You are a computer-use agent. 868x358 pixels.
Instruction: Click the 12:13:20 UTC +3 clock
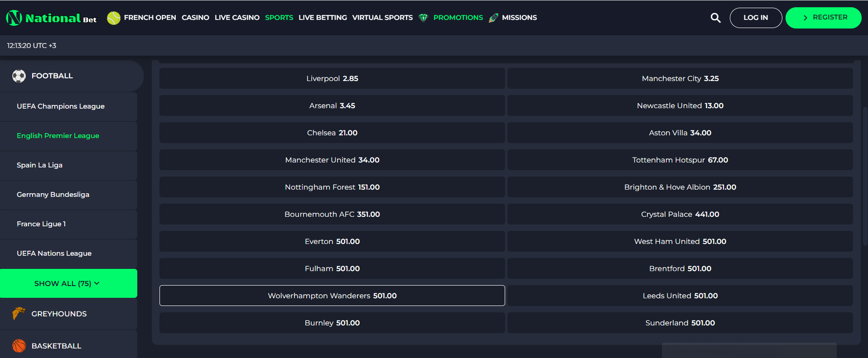pos(32,46)
